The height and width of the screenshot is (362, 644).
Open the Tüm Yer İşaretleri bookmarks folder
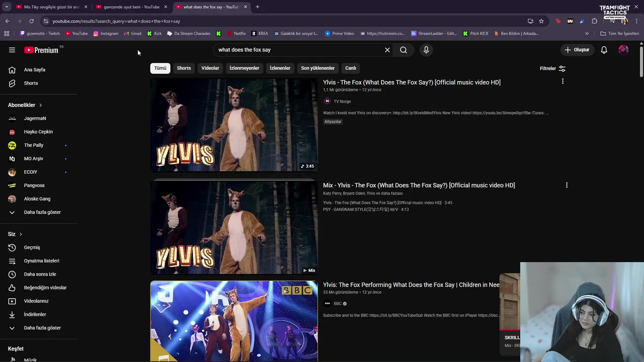(620, 34)
